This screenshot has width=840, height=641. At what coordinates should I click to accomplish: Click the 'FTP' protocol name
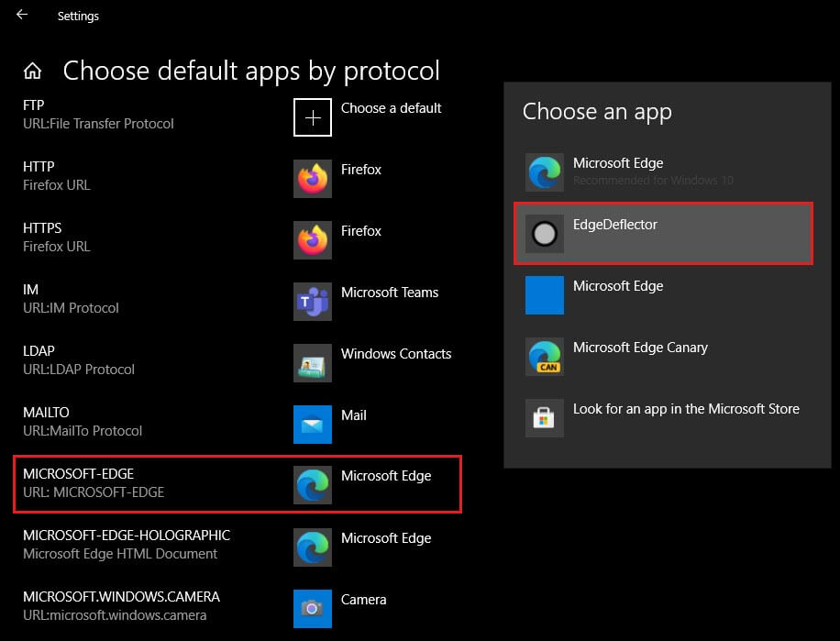click(34, 105)
